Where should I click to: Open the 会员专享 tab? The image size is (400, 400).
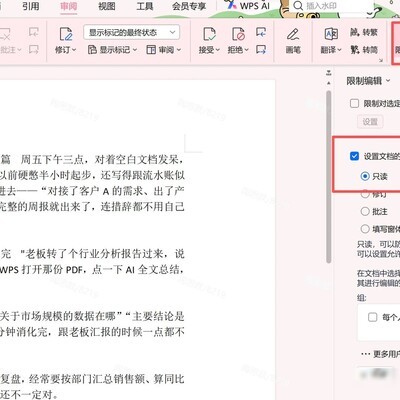[x=189, y=6]
